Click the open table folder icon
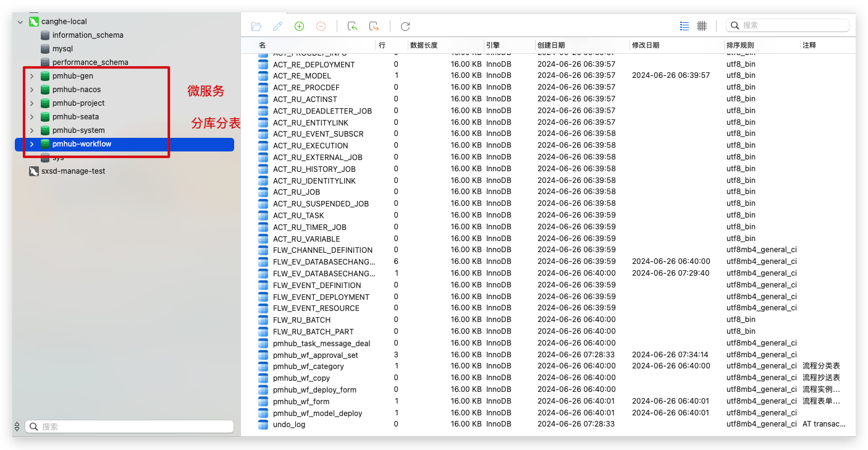Viewport: 868px width, 450px height. tap(256, 26)
